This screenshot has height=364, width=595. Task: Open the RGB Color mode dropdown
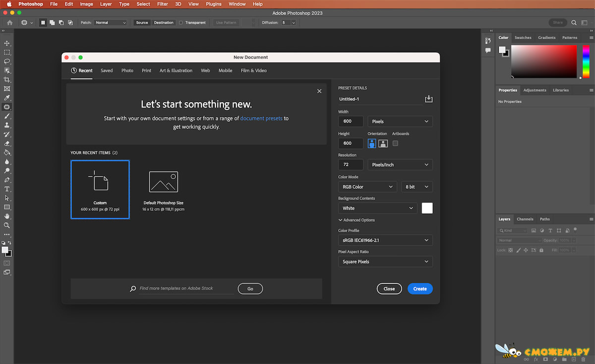coord(368,186)
